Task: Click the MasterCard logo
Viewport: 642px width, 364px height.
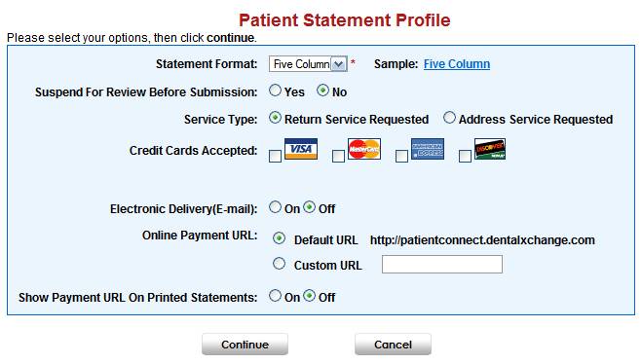Action: (x=364, y=149)
